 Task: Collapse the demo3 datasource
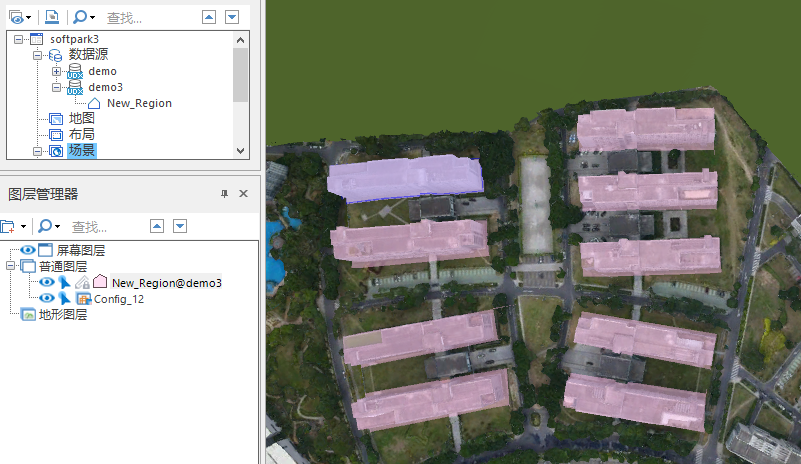tap(57, 87)
